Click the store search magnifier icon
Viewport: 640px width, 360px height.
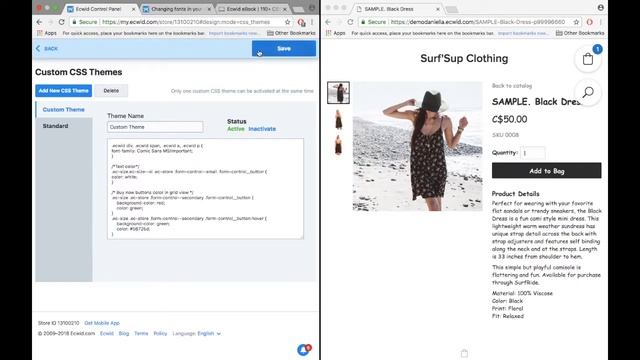[x=588, y=92]
